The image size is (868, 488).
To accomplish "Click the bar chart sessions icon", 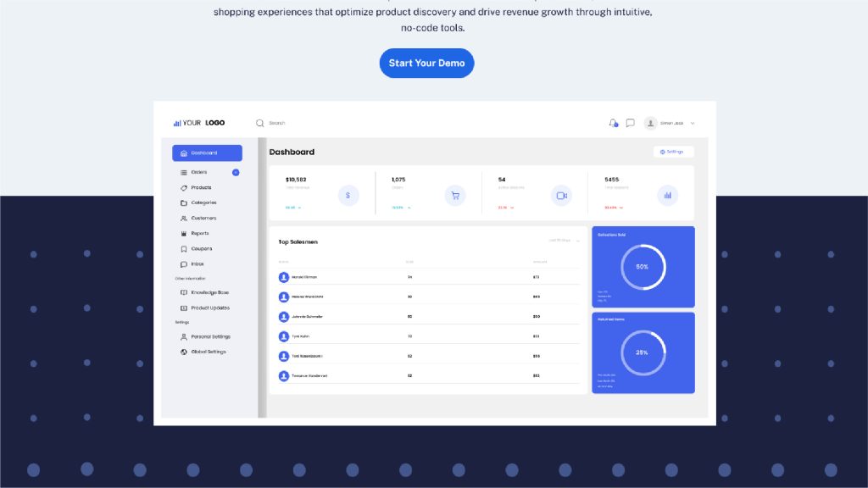I will (667, 196).
